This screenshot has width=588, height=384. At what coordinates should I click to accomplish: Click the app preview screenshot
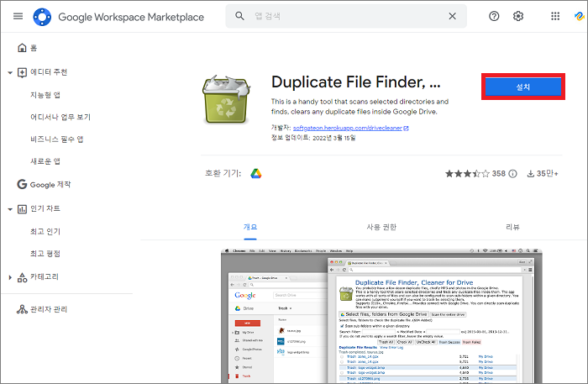(381, 316)
